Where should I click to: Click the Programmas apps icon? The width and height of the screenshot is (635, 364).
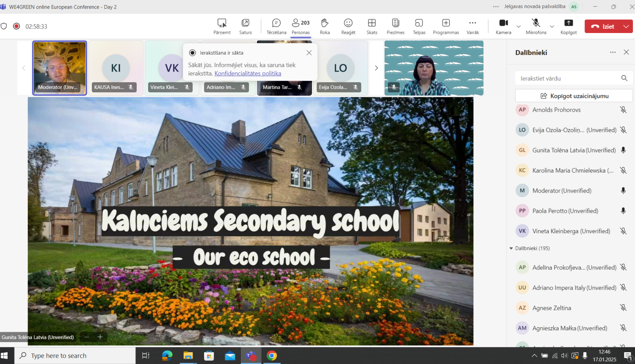446,26
